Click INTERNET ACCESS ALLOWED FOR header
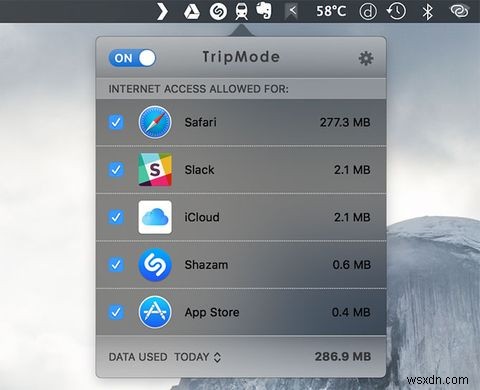480x390 pixels. point(199,89)
